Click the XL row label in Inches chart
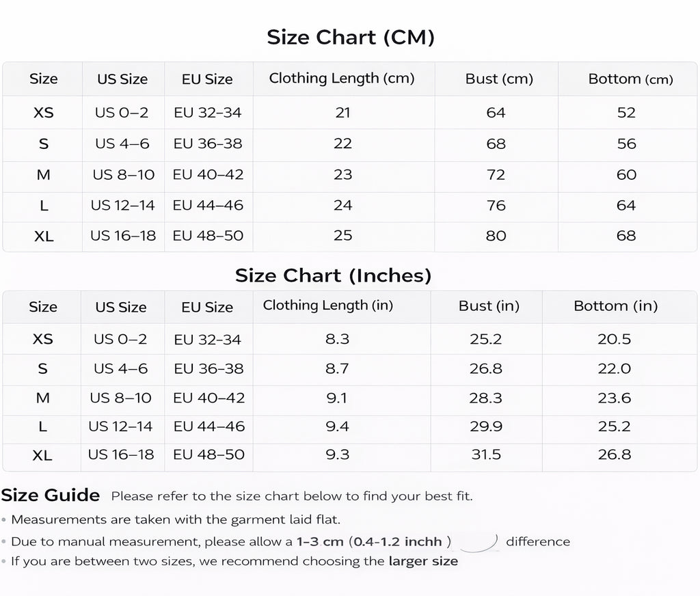Screen dimensions: 700x596 (42, 455)
